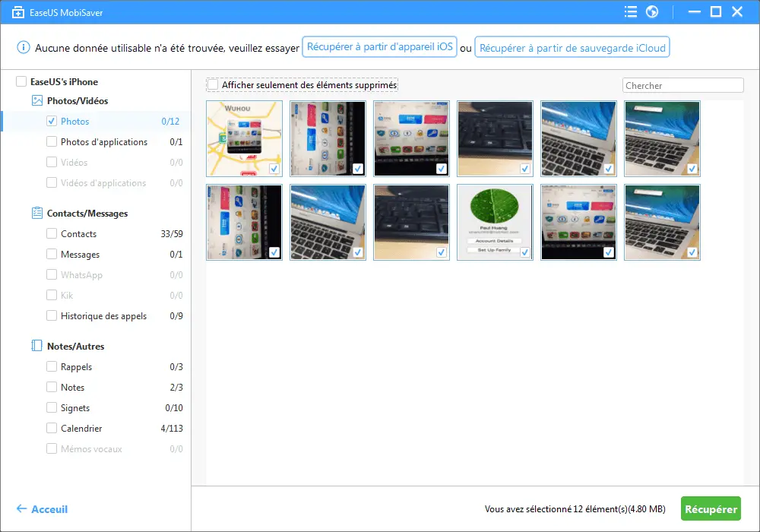Go back via the Acceuil link
This screenshot has width=760, height=532.
click(x=49, y=509)
